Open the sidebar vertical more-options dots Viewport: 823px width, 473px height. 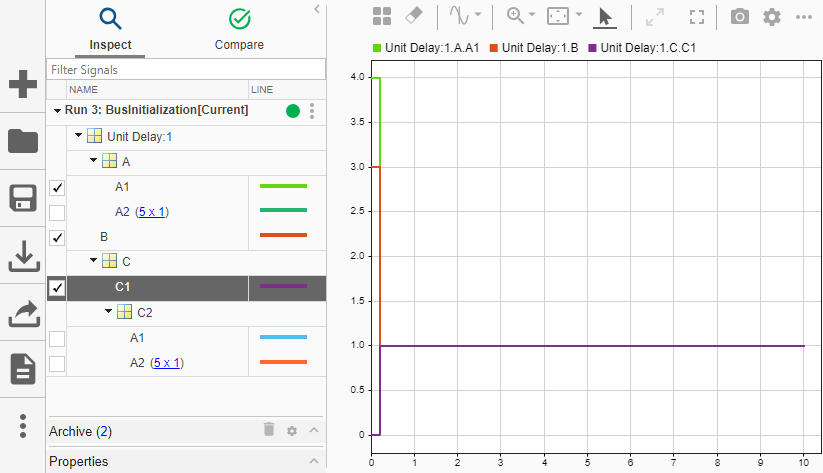coord(23,426)
